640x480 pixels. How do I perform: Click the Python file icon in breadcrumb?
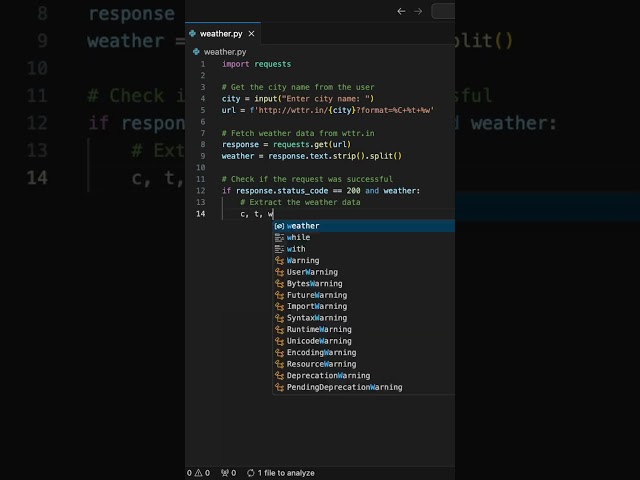click(196, 52)
